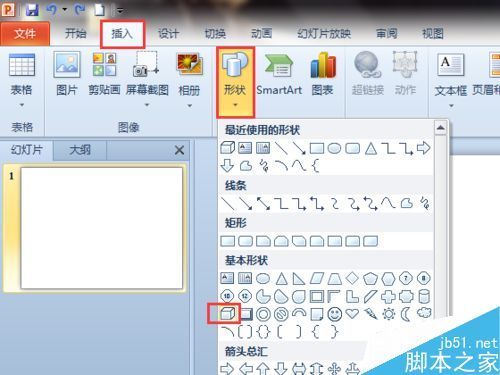
Task: Select the bevel shape next to cube
Action: coord(246,314)
